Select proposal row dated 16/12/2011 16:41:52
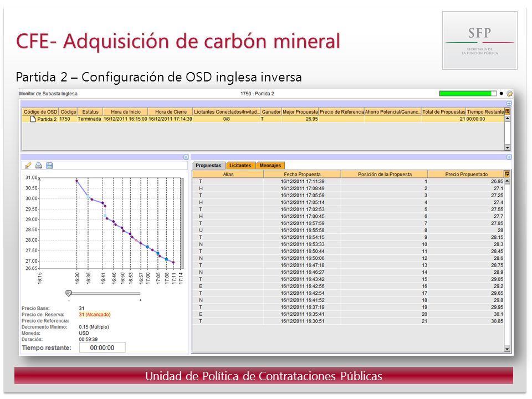This screenshot has height=399, width=532. coord(348,300)
